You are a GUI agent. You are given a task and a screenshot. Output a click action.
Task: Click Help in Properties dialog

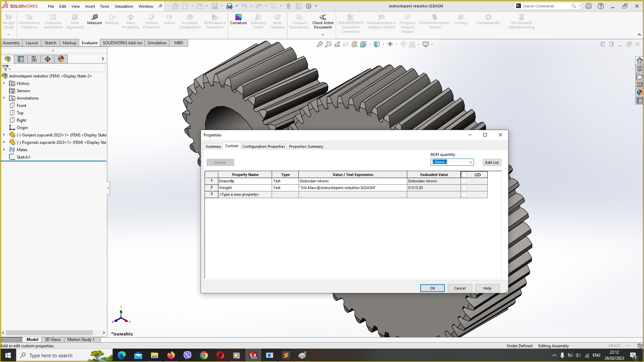point(487,288)
